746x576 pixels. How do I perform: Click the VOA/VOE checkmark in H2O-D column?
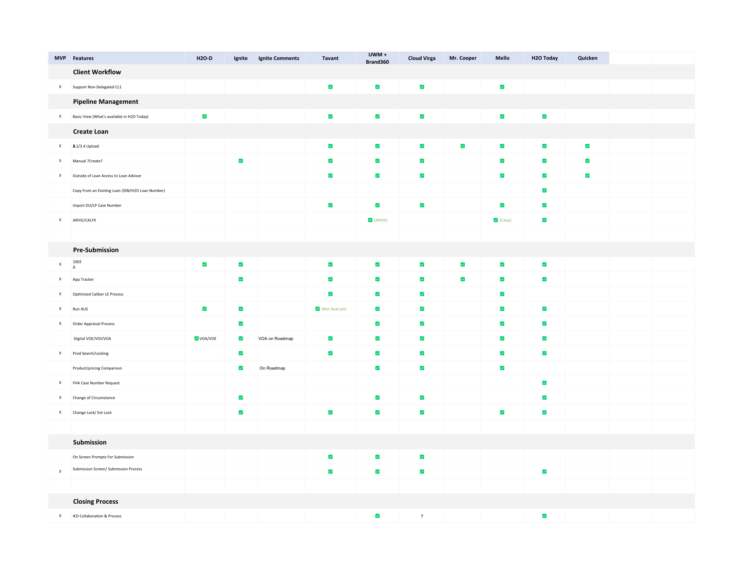198,339
